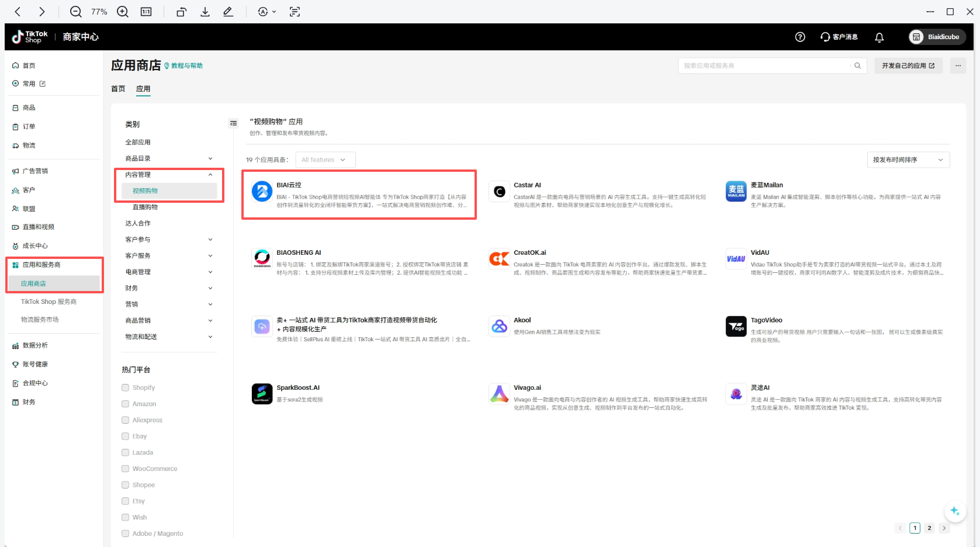Click the search magnifier icon
The image size is (980, 547).
coord(857,65)
